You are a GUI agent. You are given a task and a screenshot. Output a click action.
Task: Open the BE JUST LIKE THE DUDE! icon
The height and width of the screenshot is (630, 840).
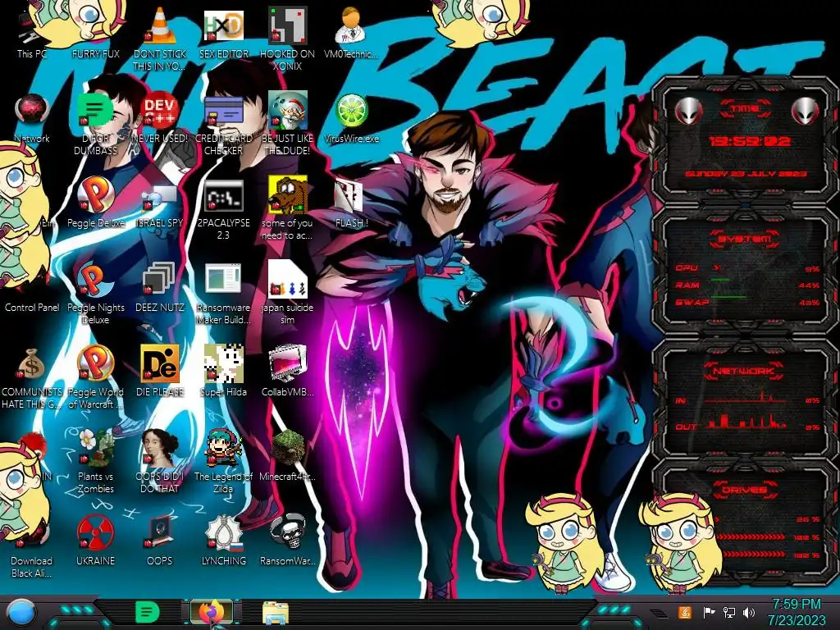(287, 111)
